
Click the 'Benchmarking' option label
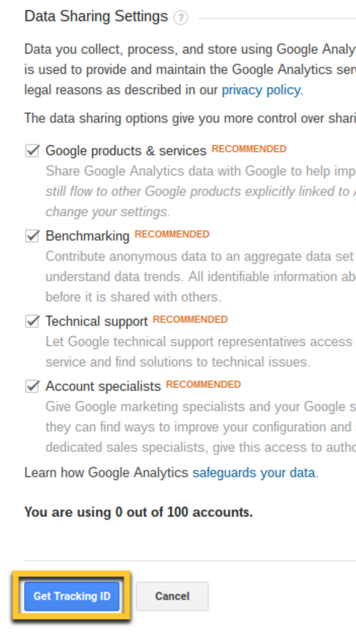87,236
